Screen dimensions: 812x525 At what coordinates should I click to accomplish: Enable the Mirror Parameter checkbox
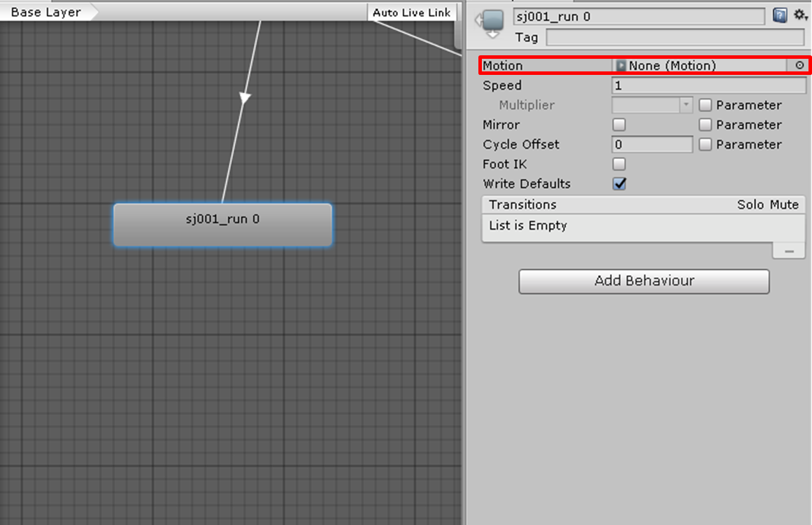[705, 125]
